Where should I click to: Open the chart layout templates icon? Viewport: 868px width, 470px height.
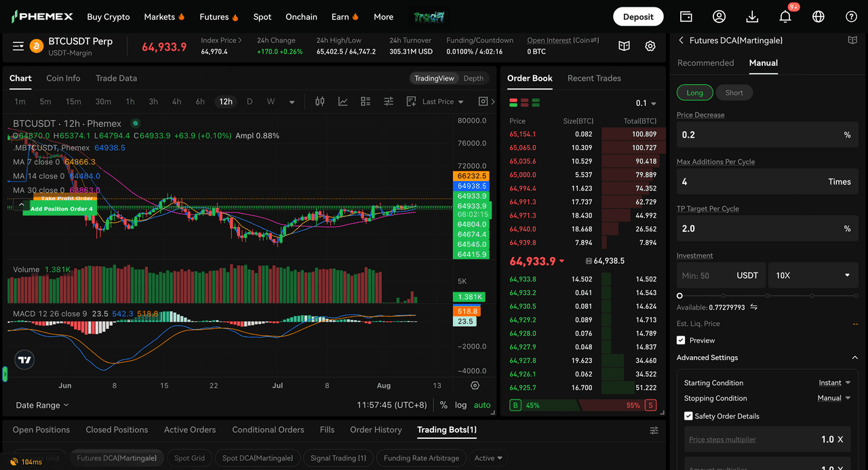pos(366,102)
